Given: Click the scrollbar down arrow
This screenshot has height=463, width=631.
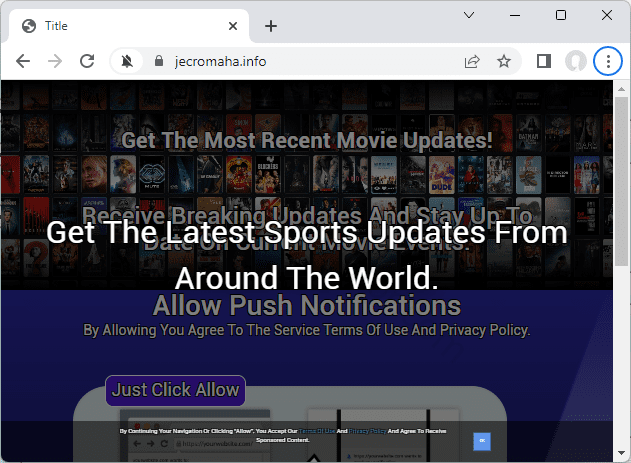Looking at the screenshot, I should [x=621, y=454].
